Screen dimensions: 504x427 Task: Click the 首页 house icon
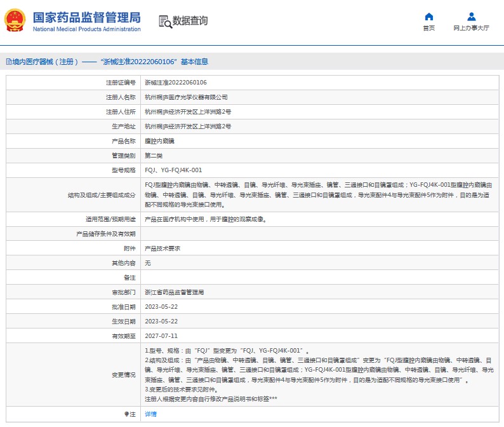click(x=429, y=17)
